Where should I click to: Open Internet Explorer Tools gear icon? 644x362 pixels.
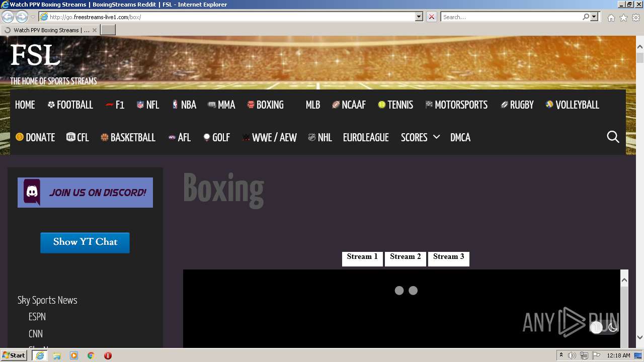[636, 18]
